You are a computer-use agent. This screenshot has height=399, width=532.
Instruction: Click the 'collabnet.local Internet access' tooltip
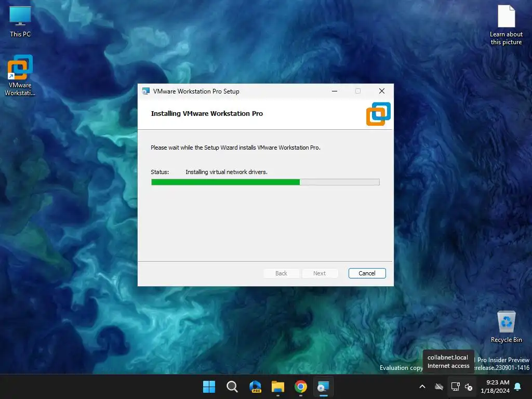448,362
